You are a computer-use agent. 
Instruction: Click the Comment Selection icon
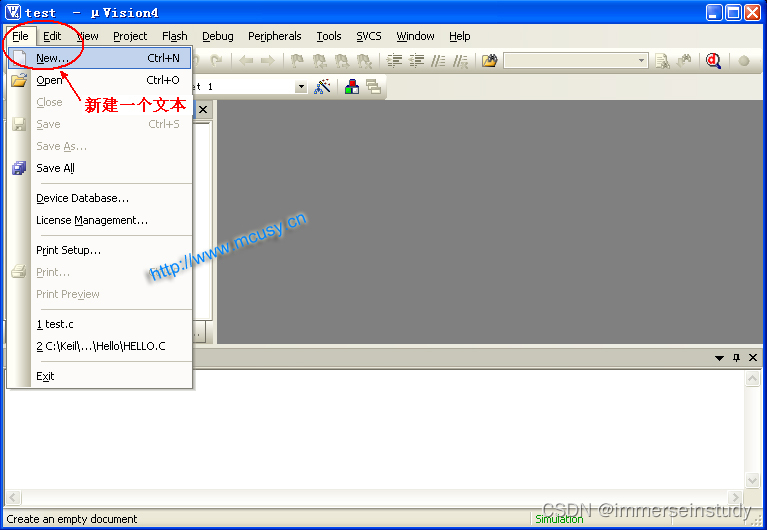pyautogui.click(x=438, y=61)
